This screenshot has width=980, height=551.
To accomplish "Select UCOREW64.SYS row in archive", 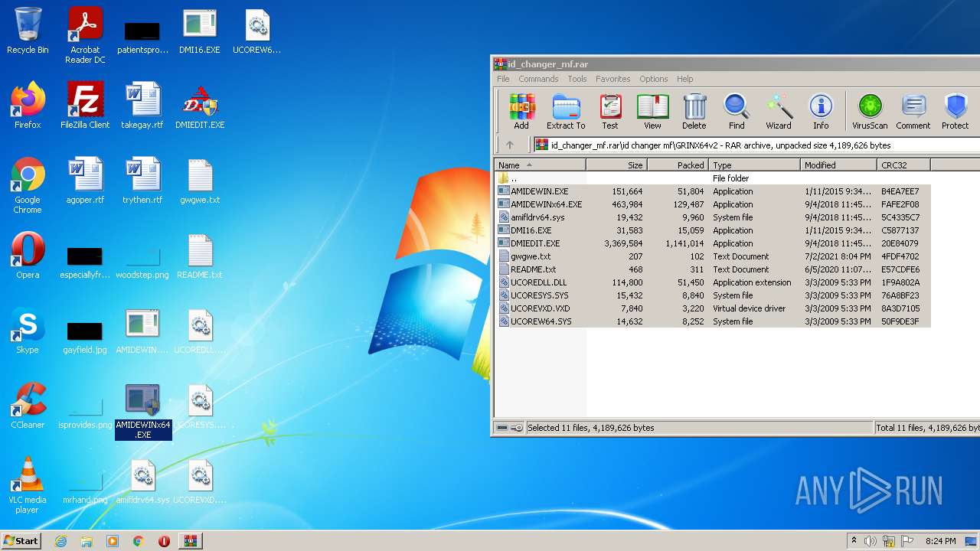I will 713,321.
